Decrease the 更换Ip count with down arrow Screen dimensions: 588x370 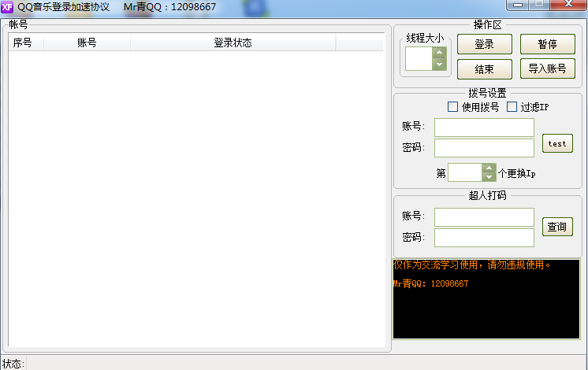(x=489, y=177)
